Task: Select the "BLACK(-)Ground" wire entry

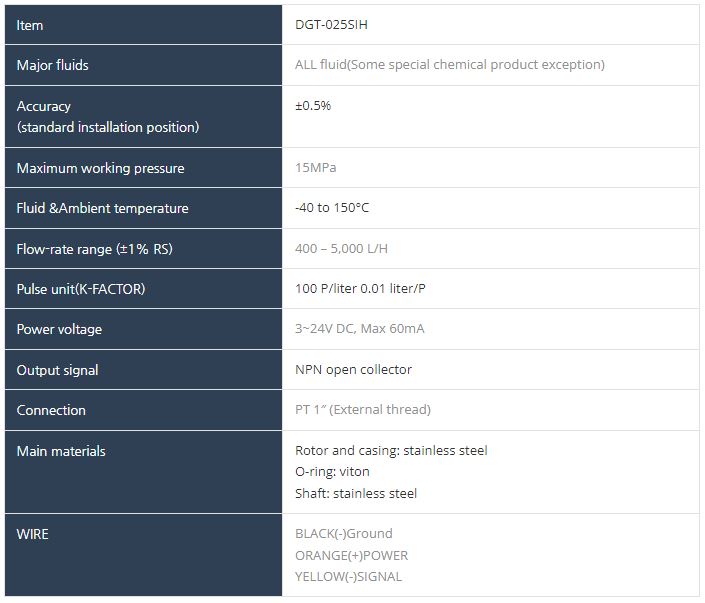Action: pyautogui.click(x=344, y=533)
